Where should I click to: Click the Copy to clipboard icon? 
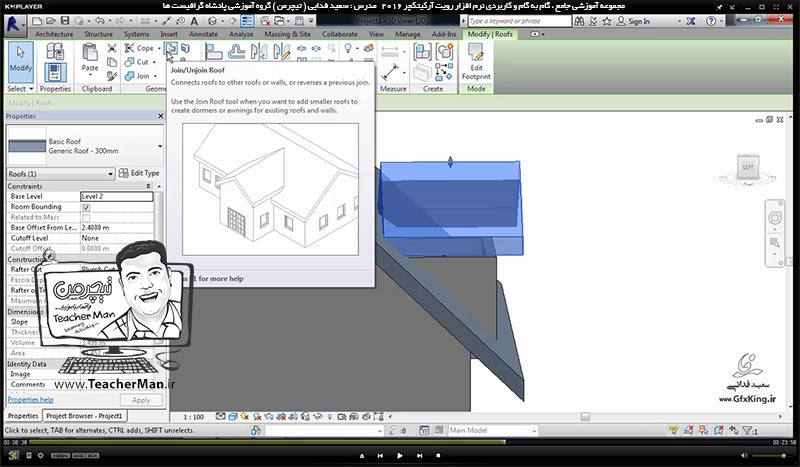(112, 62)
